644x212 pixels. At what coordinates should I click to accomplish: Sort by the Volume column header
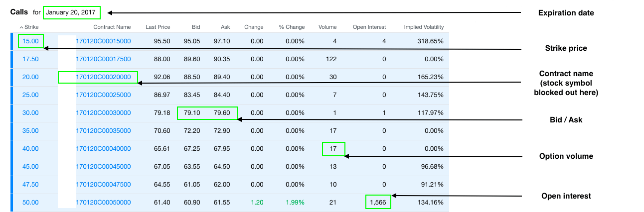click(327, 27)
